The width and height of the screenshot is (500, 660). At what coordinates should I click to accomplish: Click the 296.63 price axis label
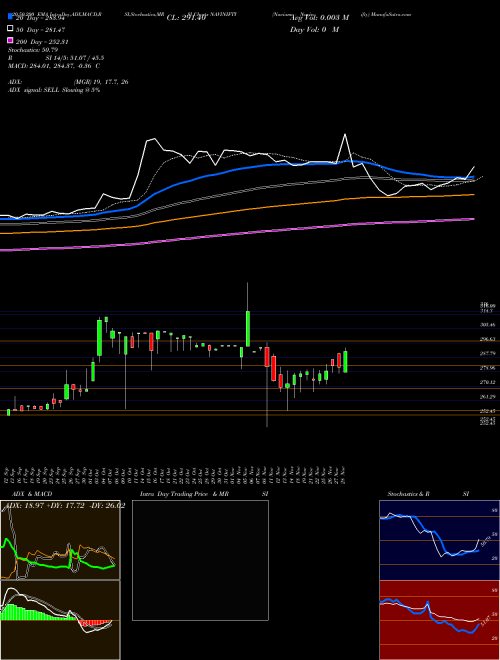tap(487, 339)
